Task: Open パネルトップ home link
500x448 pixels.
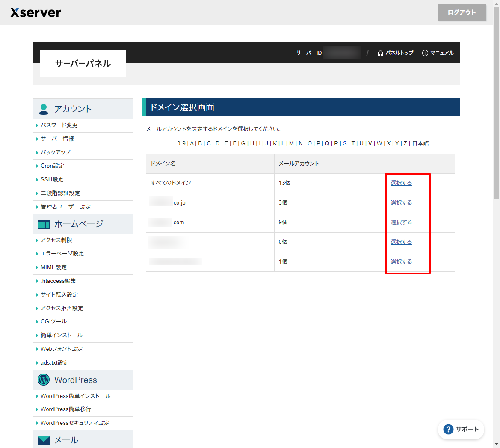Action: tap(395, 53)
